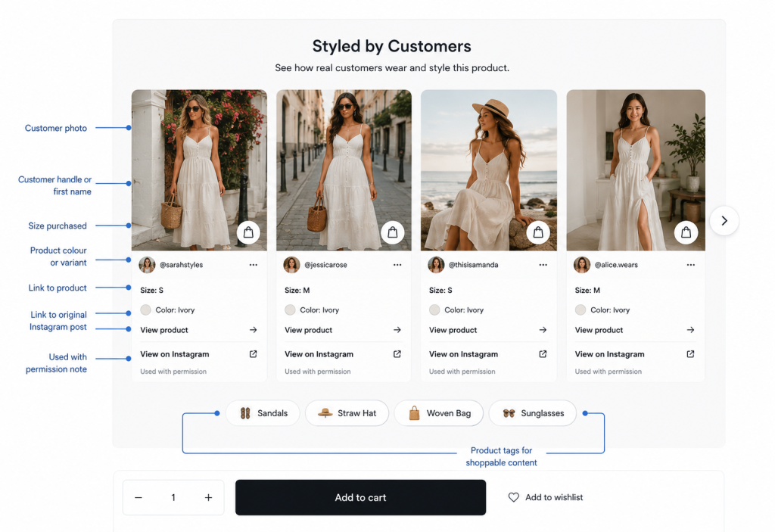Select the Sandals product tag
775x532 pixels.
pos(263,413)
